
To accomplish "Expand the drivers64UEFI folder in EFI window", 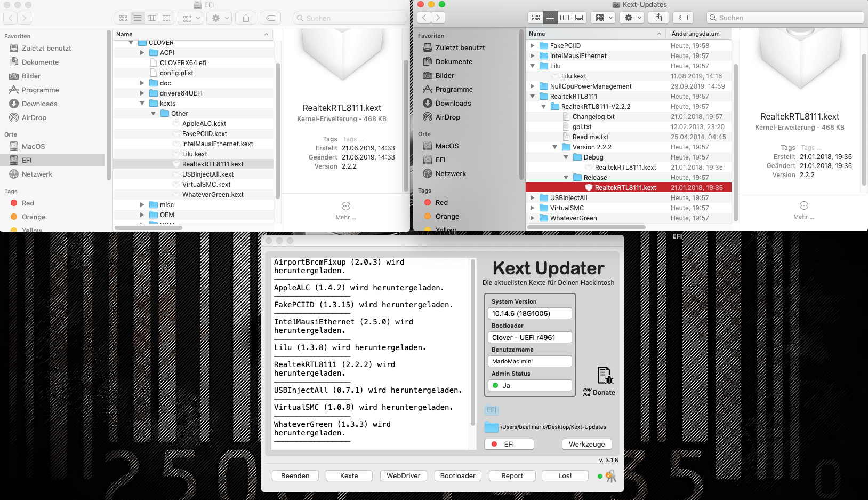I will click(142, 93).
